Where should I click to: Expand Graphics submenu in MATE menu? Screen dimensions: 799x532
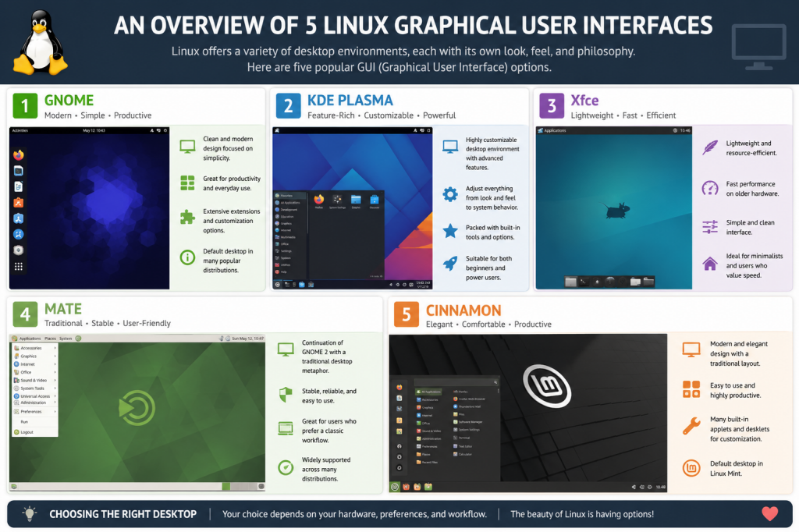click(34, 356)
